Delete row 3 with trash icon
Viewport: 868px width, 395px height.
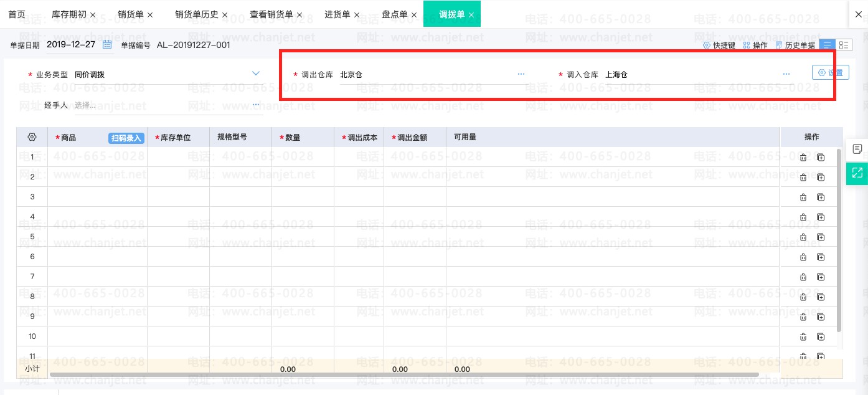pyautogui.click(x=803, y=197)
